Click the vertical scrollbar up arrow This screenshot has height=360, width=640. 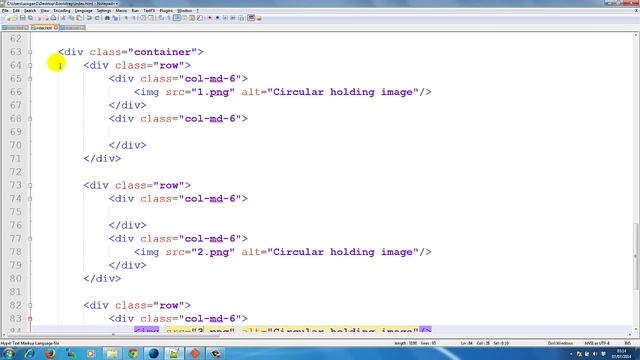pos(636,36)
